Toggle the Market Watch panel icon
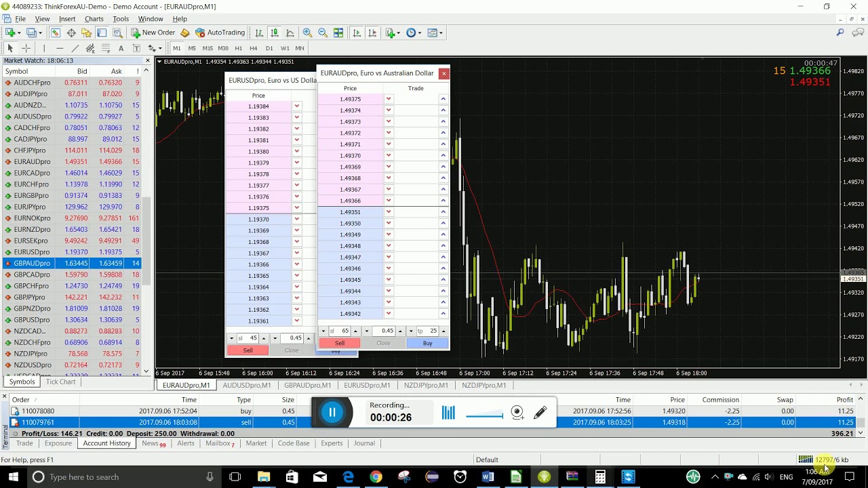 (x=56, y=33)
